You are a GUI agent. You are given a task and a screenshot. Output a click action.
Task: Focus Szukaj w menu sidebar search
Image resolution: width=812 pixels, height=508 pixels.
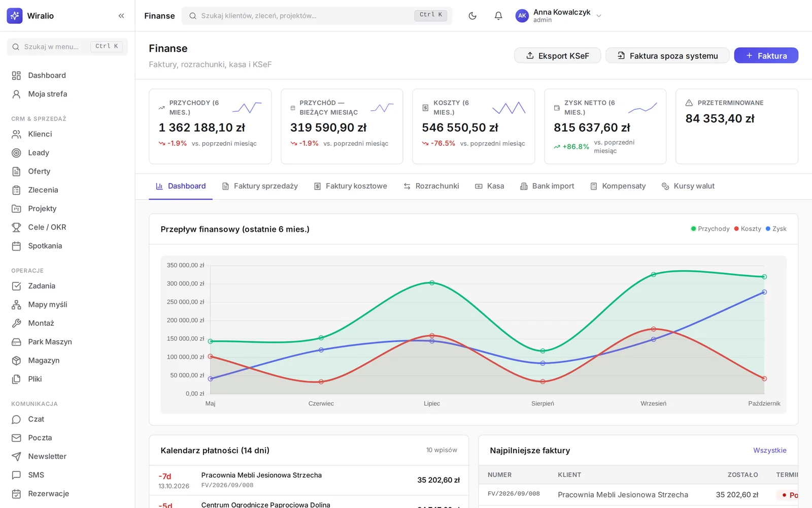click(x=67, y=47)
